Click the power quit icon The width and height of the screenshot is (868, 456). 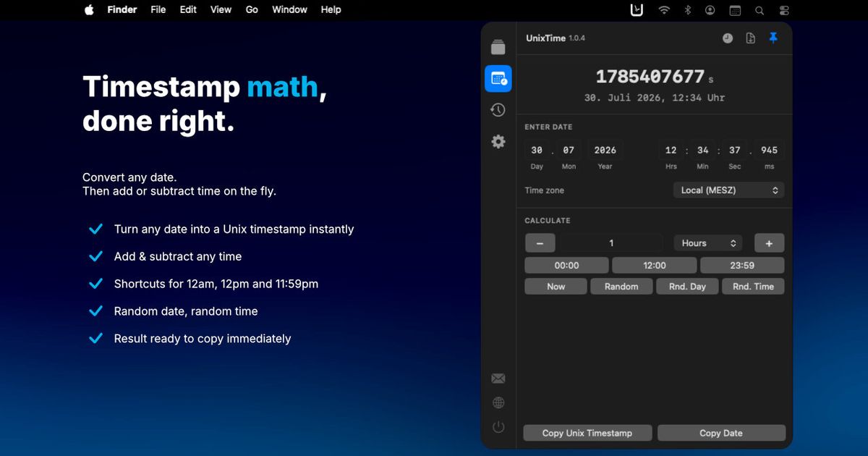click(498, 427)
